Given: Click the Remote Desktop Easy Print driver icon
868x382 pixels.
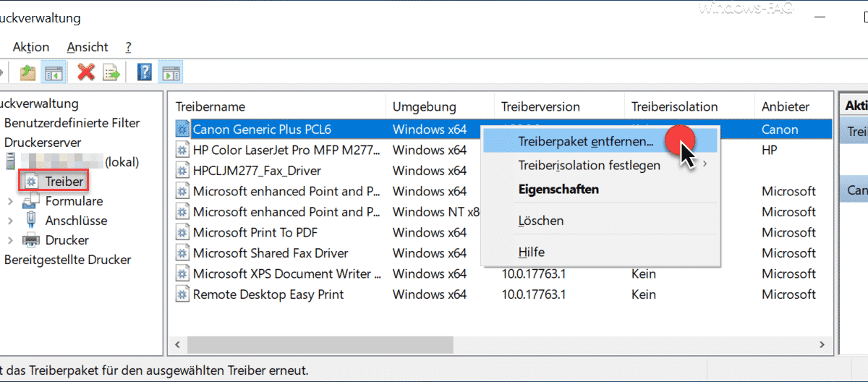Looking at the screenshot, I should tap(182, 294).
